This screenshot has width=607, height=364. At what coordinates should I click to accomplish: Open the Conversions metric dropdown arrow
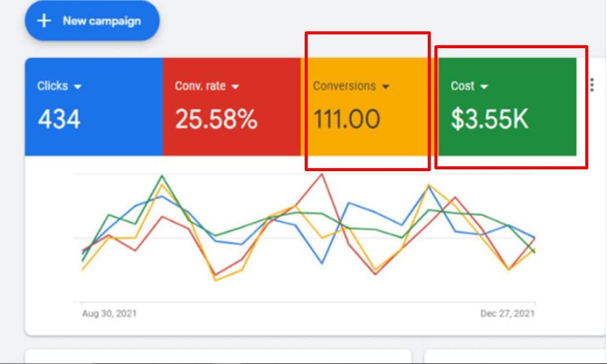[x=385, y=87]
